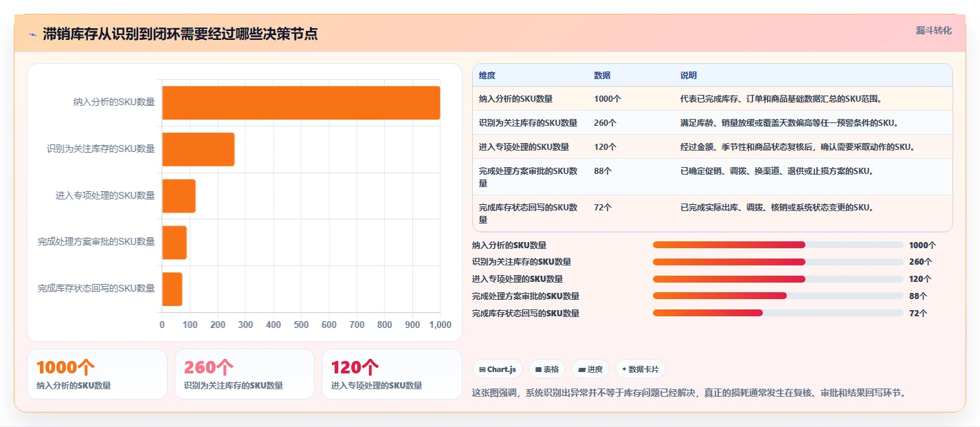Click progress list label 完成处理方案审批的SKU数量
Image resolution: width=980 pixels, height=427 pixels.
(526, 296)
